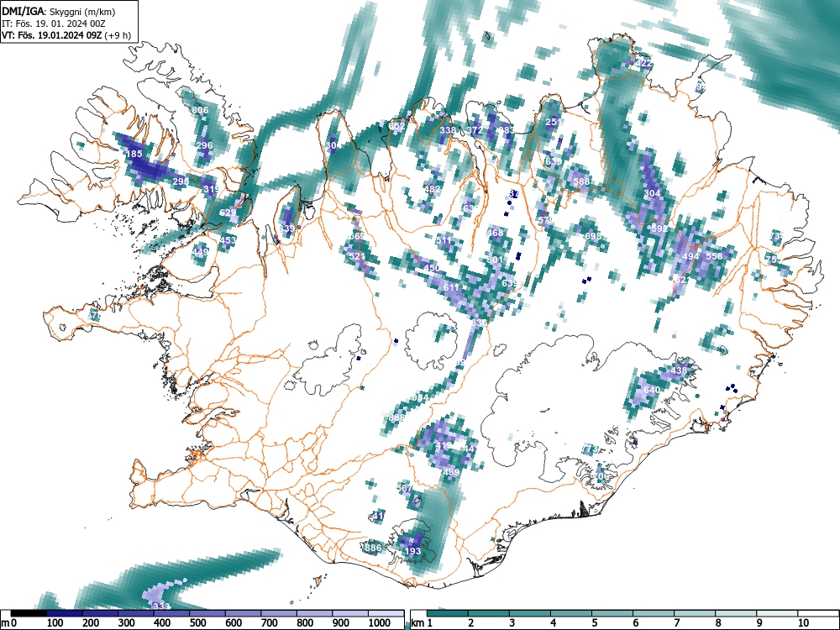840x630 pixels.
Task: Select the visibility value 611
Action: tap(451, 287)
